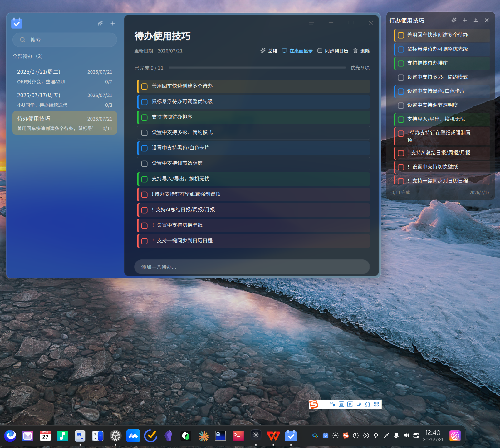Viewport: 500px width, 448px height.
Task: Click 拼 pinyin icon on input toolbar
Action: 350,404
